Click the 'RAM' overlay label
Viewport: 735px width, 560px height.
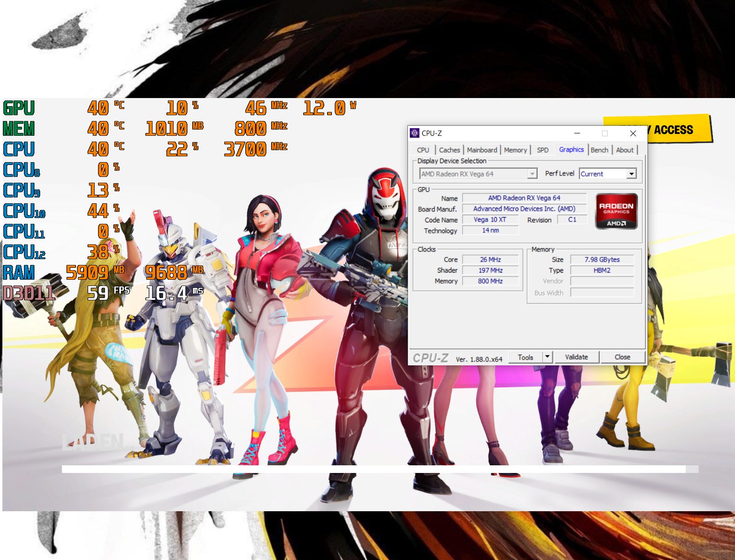point(19,273)
